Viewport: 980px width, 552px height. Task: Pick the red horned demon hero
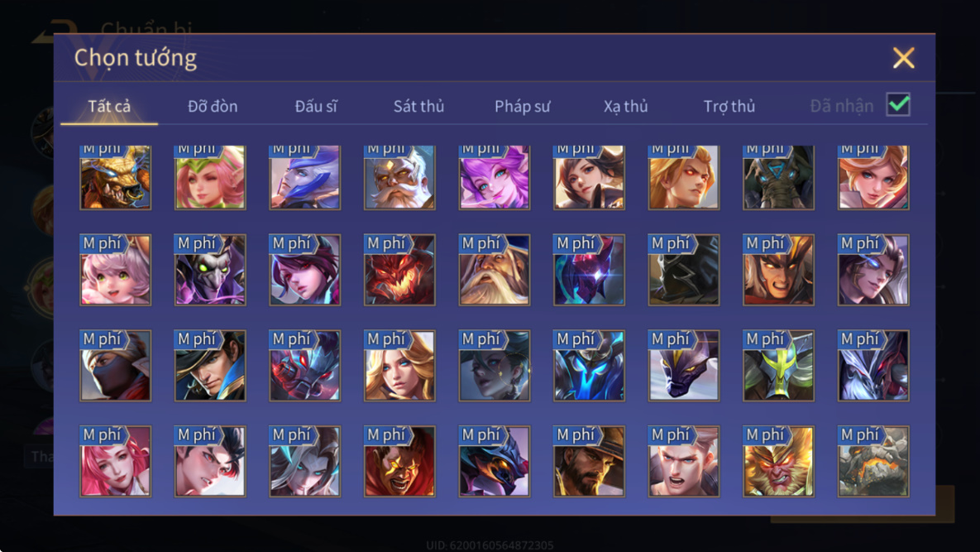point(399,270)
